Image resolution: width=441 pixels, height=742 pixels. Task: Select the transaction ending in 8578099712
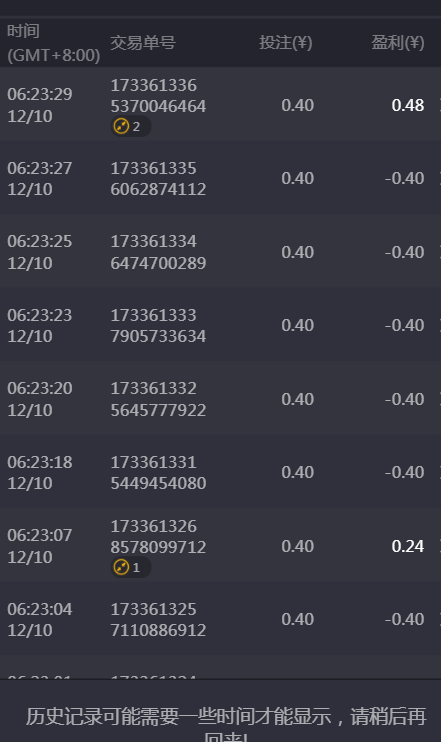click(x=220, y=545)
